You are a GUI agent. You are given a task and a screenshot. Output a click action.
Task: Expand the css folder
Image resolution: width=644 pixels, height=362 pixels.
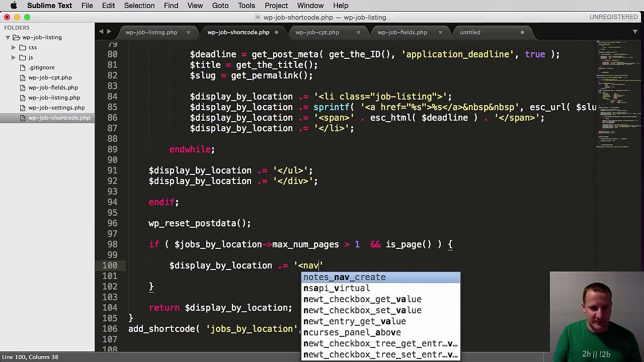click(x=14, y=47)
